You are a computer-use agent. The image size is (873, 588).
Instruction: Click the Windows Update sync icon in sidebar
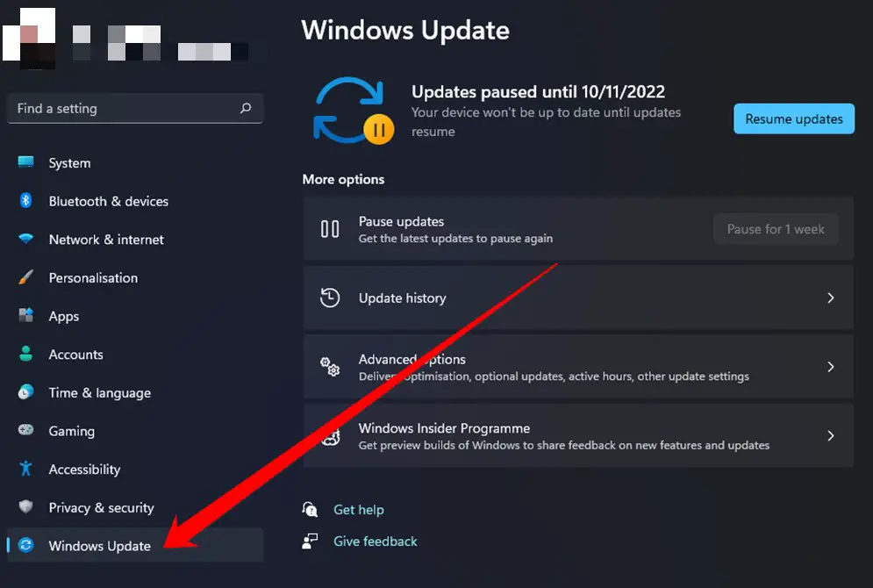coord(25,545)
